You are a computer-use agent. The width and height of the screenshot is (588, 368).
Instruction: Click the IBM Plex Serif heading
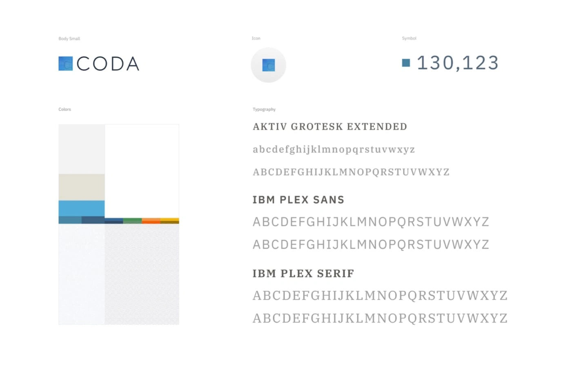303,274
